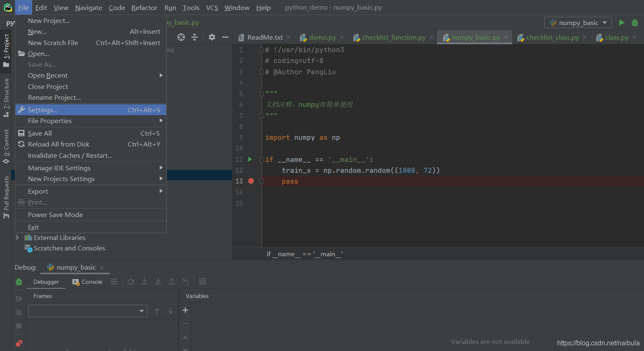Click the rerun debug bug icon in Debug panel
Image resolution: width=644 pixels, height=351 pixels.
point(19,282)
